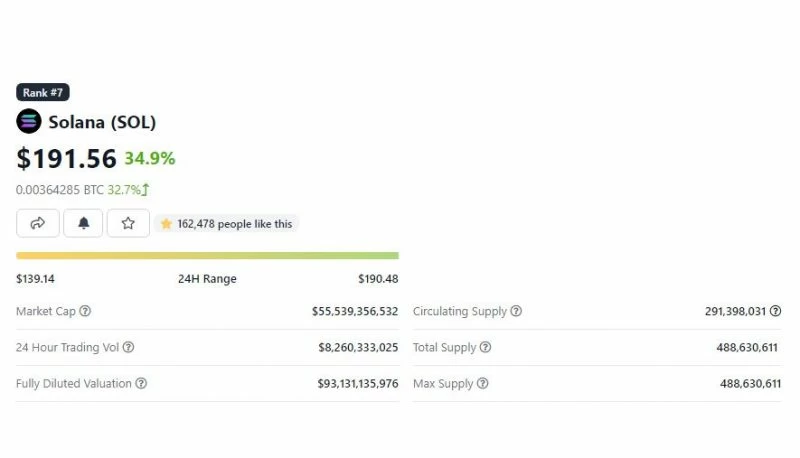Click the $191.56 price
The height and width of the screenshot is (458, 800).
click(66, 158)
